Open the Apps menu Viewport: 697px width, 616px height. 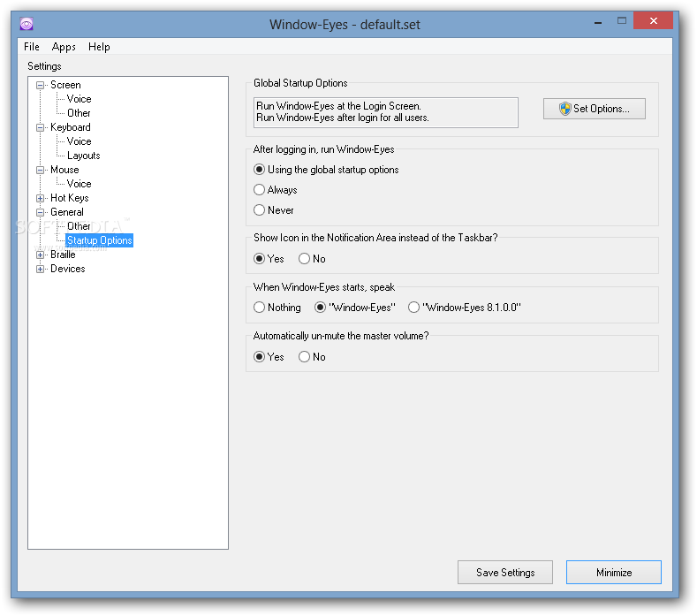[64, 47]
